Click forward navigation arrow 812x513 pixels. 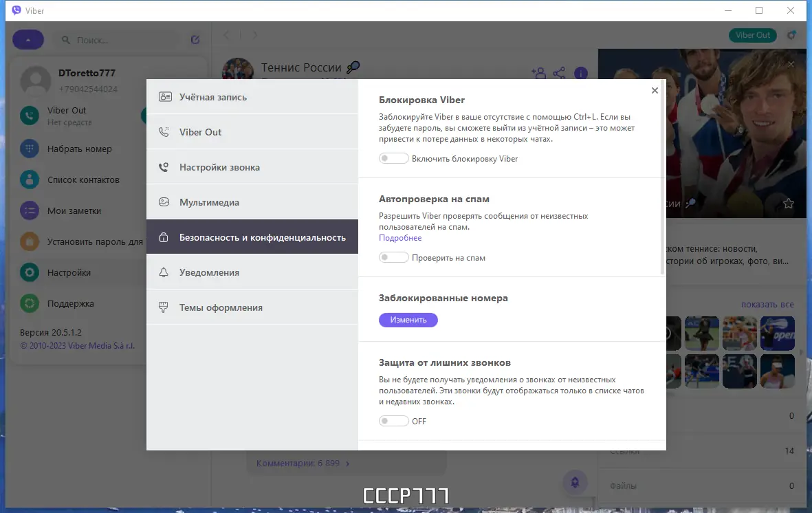tap(255, 34)
